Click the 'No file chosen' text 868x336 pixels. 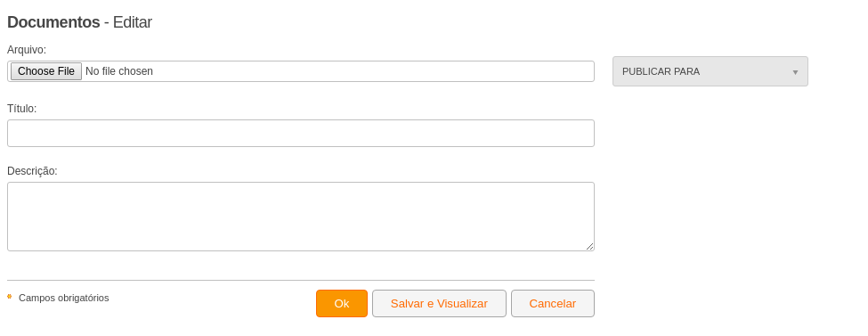click(x=119, y=71)
